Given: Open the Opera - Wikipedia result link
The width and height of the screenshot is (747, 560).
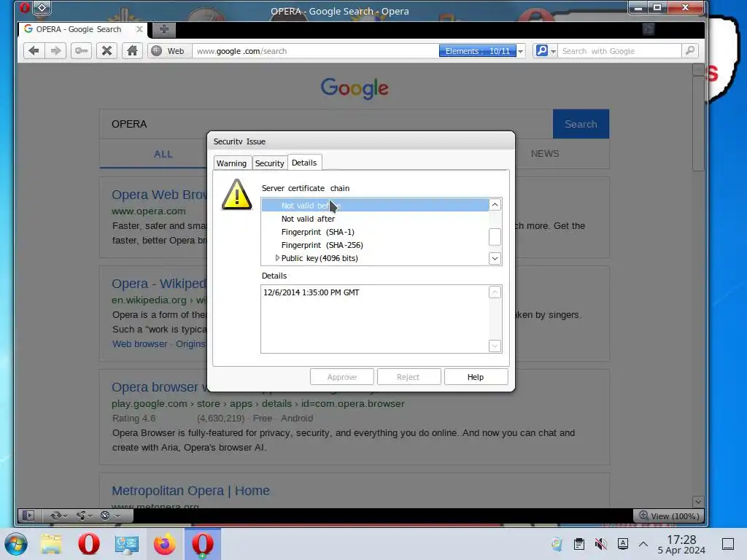Looking at the screenshot, I should tap(159, 284).
